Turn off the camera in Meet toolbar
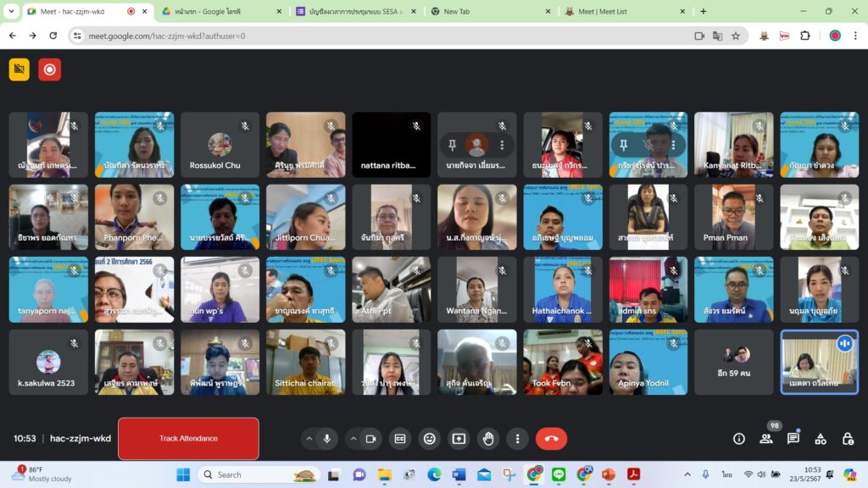 [x=370, y=439]
